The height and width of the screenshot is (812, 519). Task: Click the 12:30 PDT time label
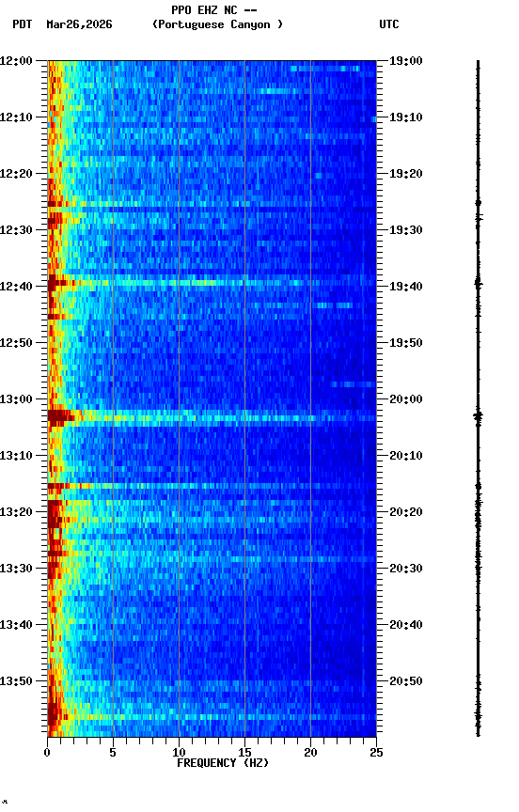16,230
